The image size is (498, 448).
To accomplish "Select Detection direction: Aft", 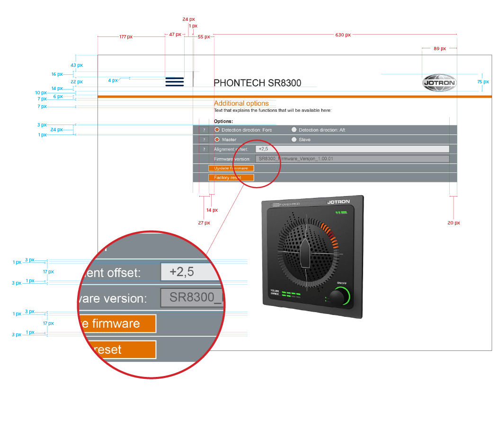I will pos(294,130).
